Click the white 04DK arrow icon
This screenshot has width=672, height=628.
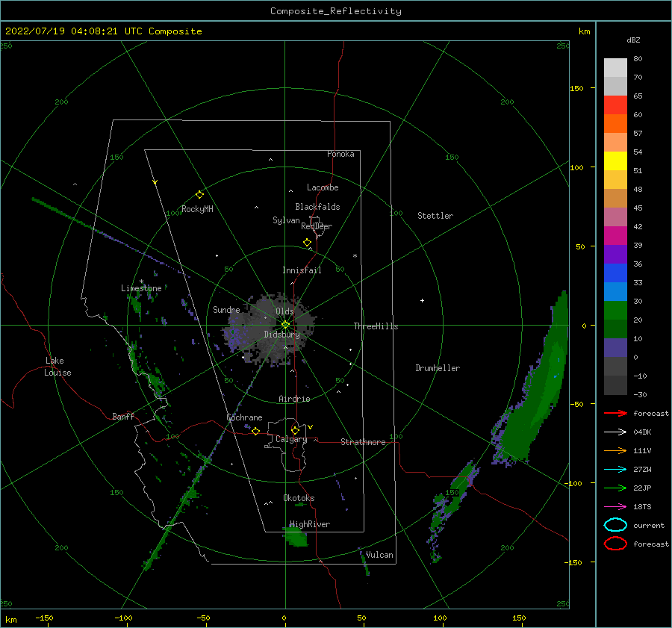tap(615, 432)
